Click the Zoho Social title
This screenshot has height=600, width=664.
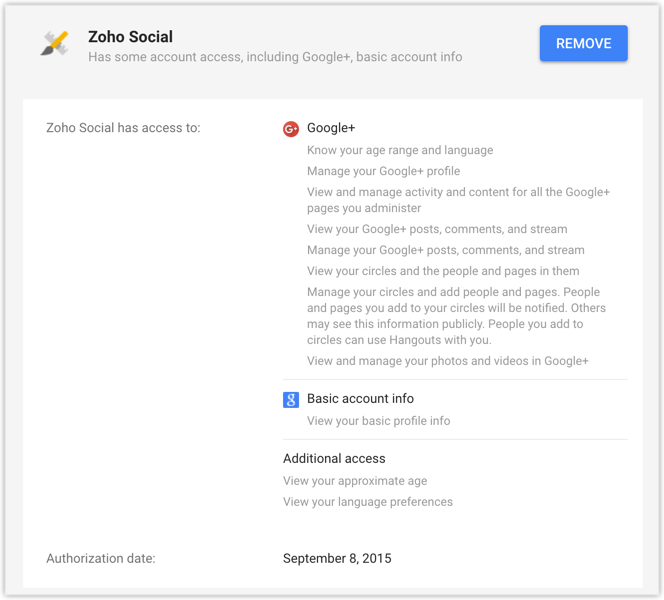(x=130, y=37)
